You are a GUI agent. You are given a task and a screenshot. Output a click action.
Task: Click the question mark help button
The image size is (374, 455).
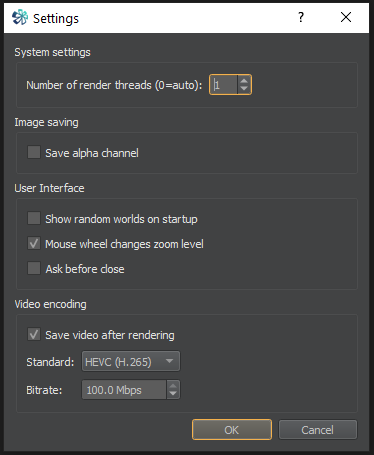pos(301,17)
